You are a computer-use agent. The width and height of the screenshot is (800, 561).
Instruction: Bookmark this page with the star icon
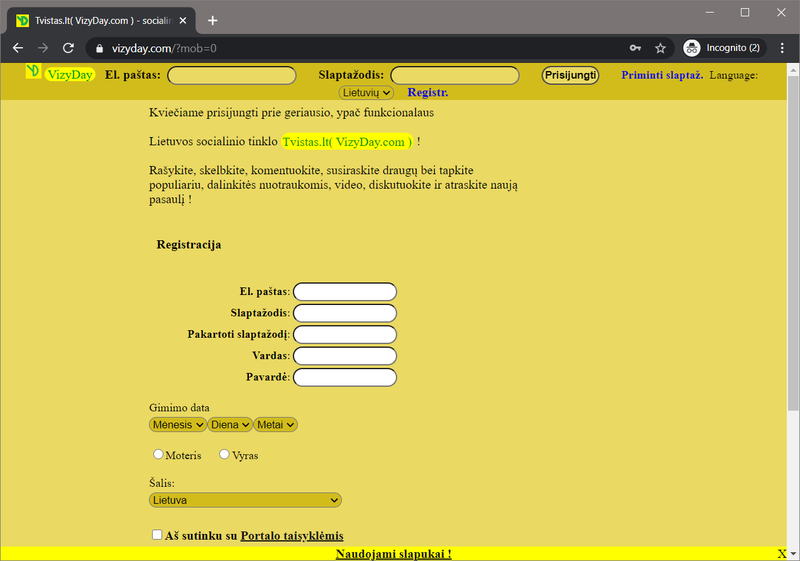point(660,48)
